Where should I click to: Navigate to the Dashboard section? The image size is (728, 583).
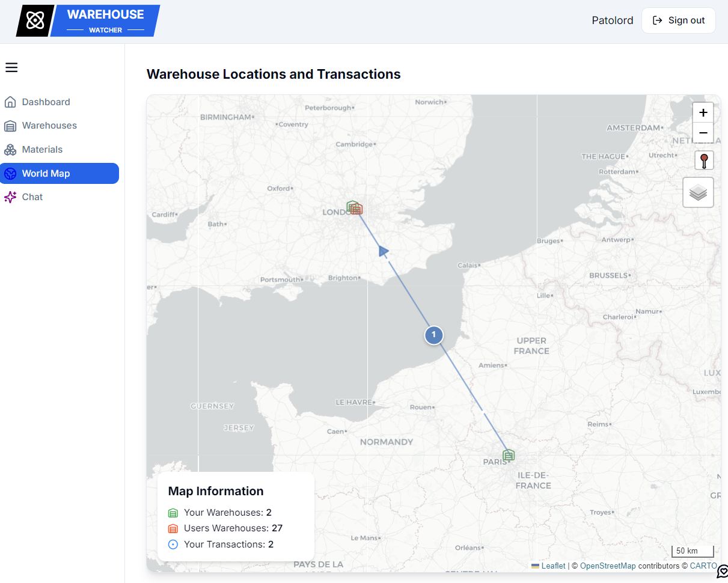45,102
